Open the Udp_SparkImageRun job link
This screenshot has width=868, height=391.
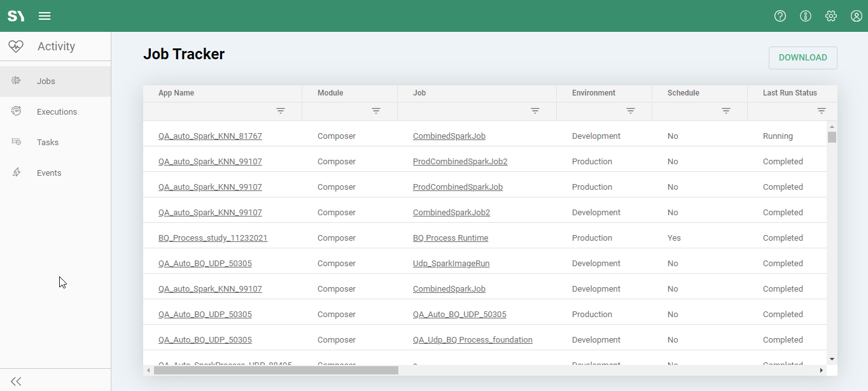tap(451, 264)
